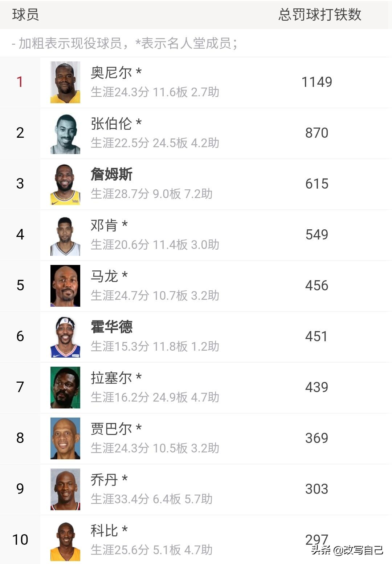This screenshot has width=392, height=564.
Task: Select the 科比 player name
Action: 104,531
